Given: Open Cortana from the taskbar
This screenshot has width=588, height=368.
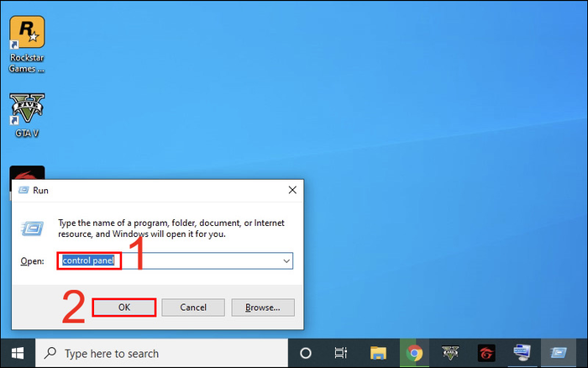Looking at the screenshot, I should pos(306,353).
